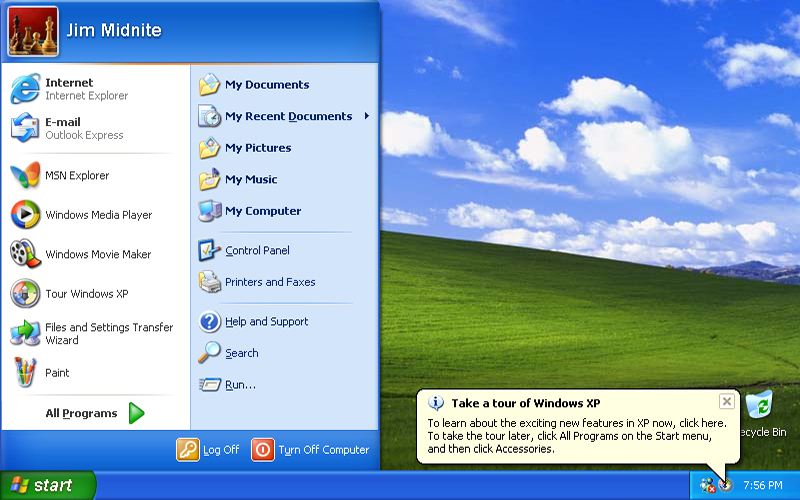Expand the My Recent Documents submenu
Viewport: 800px width, 500px height.
click(288, 116)
